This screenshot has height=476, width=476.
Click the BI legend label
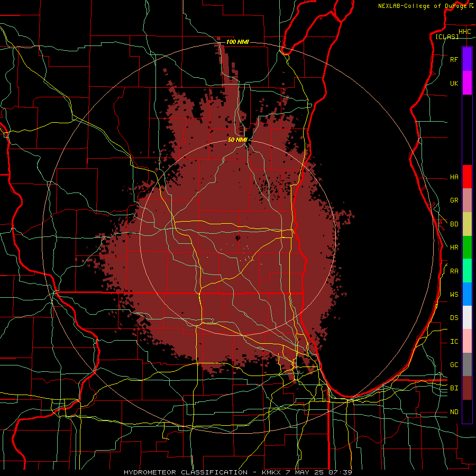(454, 388)
